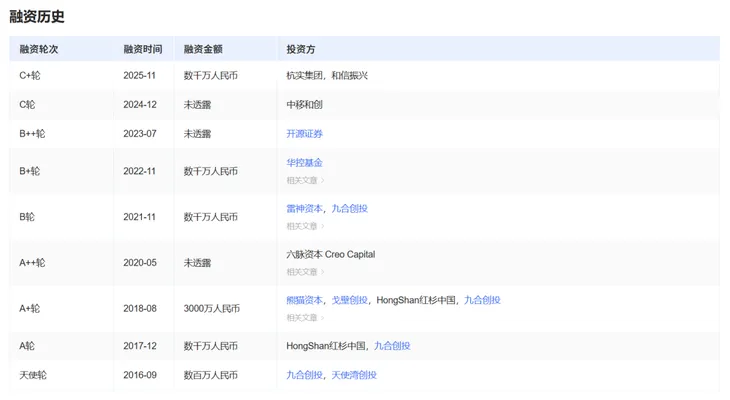730x400 pixels.
Task: Open the 开源证券 investor link
Action: coord(304,133)
